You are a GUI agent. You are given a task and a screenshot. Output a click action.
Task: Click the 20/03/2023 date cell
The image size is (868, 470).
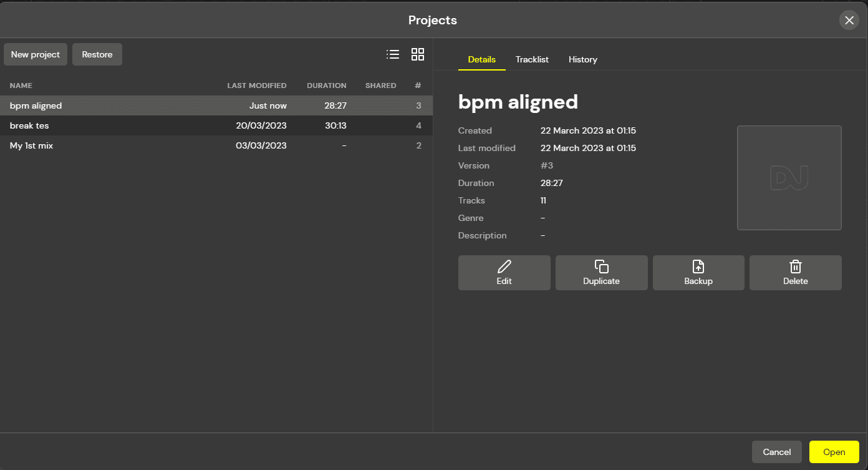[x=261, y=125]
